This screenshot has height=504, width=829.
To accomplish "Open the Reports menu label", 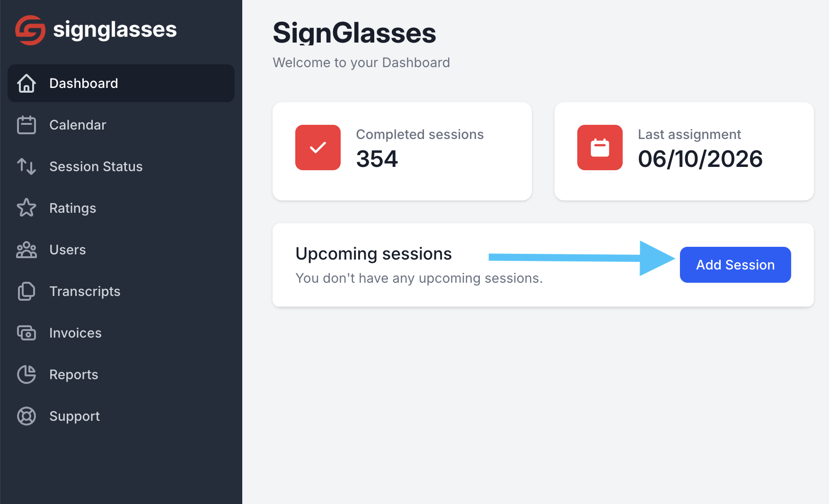I will point(74,374).
